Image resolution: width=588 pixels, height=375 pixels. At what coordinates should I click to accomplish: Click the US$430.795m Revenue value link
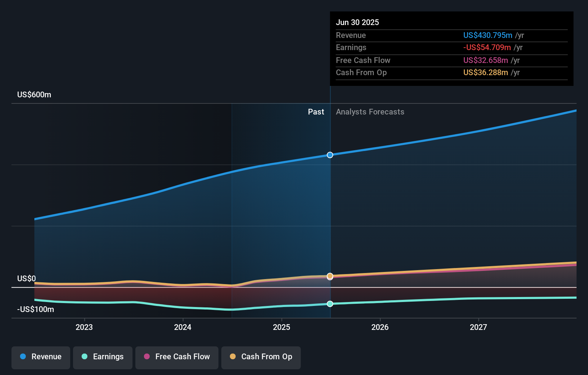pos(487,35)
